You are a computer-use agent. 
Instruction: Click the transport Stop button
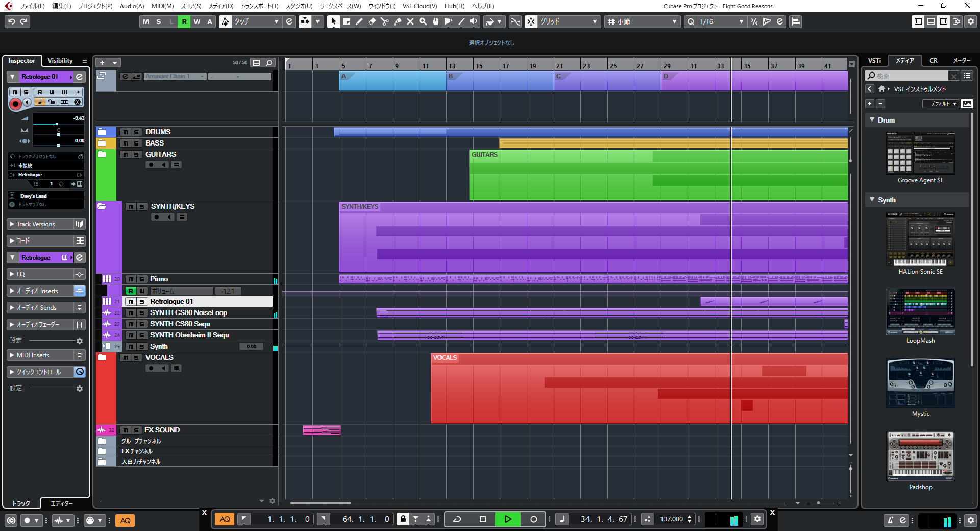pyautogui.click(x=482, y=519)
